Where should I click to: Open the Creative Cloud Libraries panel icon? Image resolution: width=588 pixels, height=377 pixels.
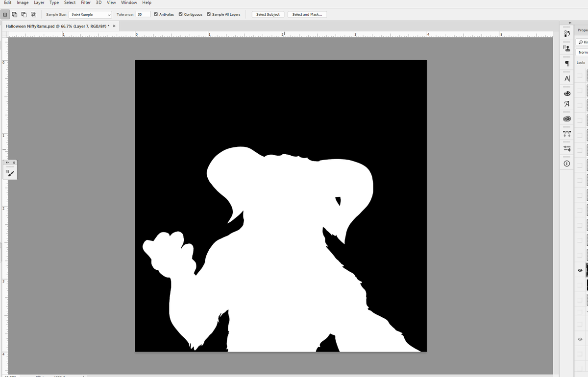pyautogui.click(x=566, y=118)
